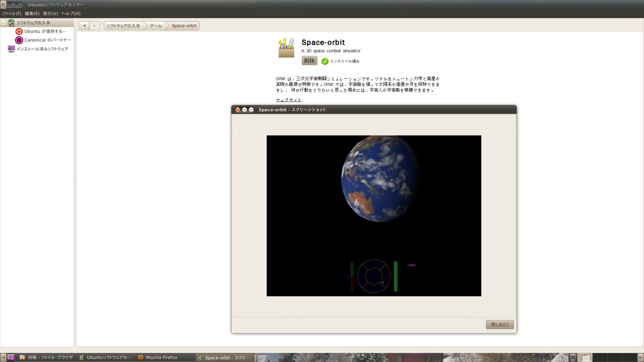644x362 pixels.
Task: Go back with the left arrow button
Action: (84, 25)
